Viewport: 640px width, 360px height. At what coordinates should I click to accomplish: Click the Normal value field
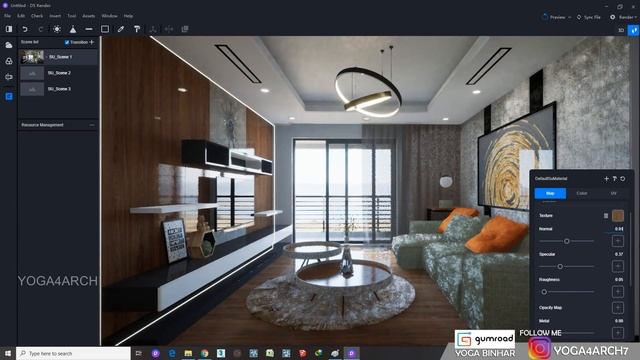pos(619,229)
